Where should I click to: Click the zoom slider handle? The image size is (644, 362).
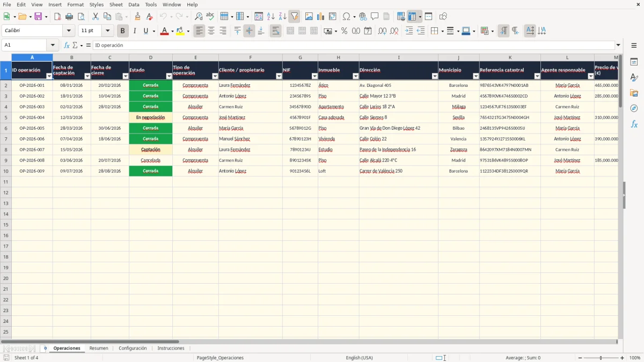pos(601,358)
